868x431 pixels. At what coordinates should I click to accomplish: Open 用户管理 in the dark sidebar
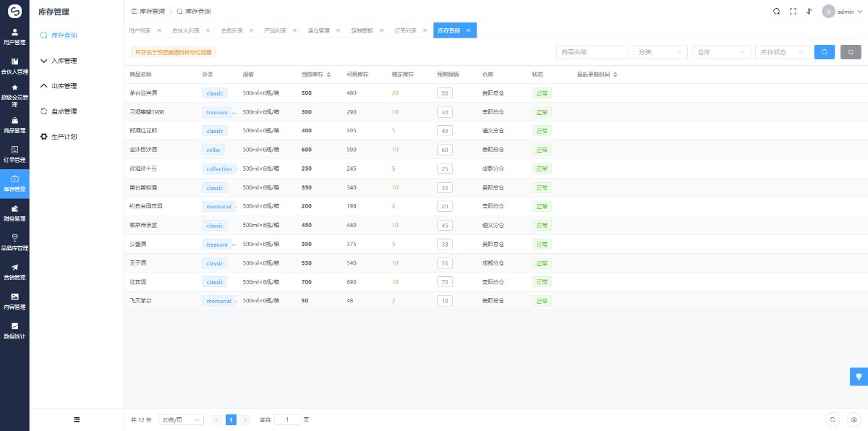14,37
